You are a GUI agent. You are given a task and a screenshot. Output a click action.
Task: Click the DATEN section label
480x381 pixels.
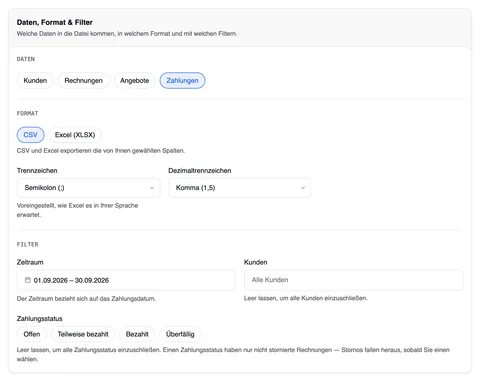click(x=26, y=59)
